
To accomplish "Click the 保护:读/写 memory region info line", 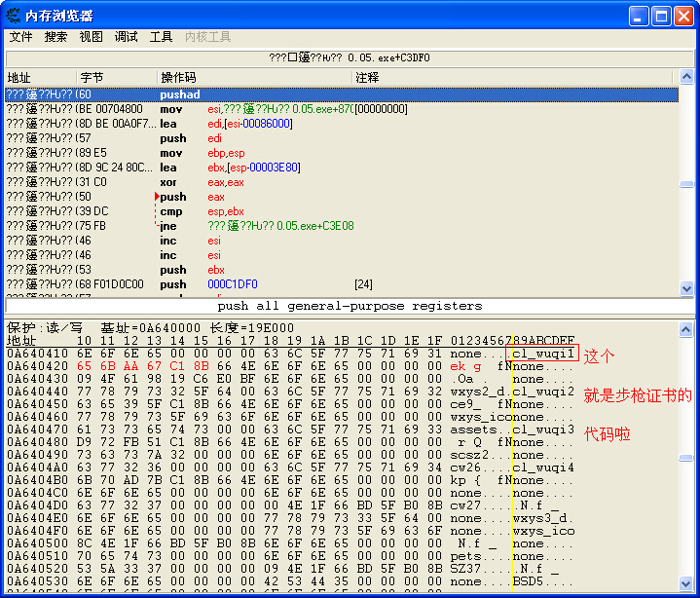I will (x=150, y=328).
